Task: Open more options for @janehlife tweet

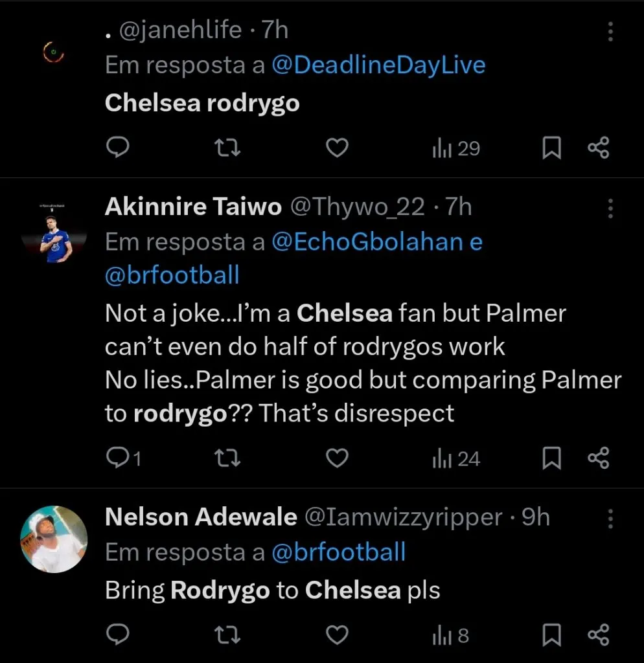Action: coord(610,32)
